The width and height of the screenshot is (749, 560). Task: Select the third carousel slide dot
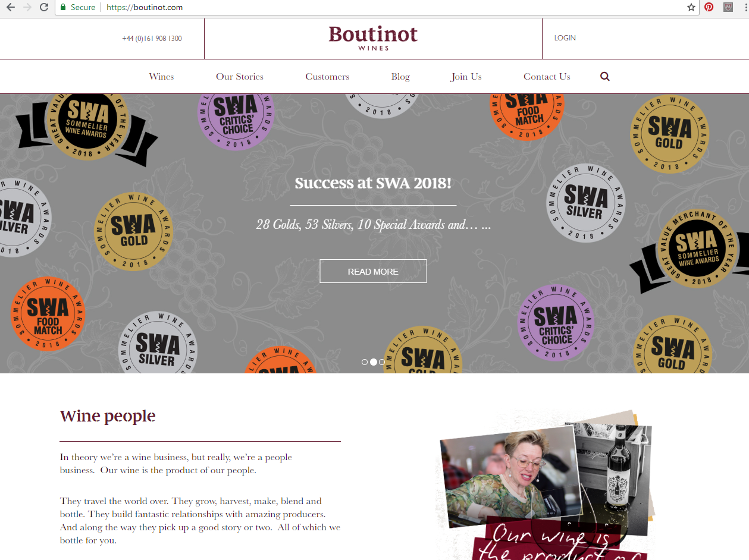[x=382, y=362]
